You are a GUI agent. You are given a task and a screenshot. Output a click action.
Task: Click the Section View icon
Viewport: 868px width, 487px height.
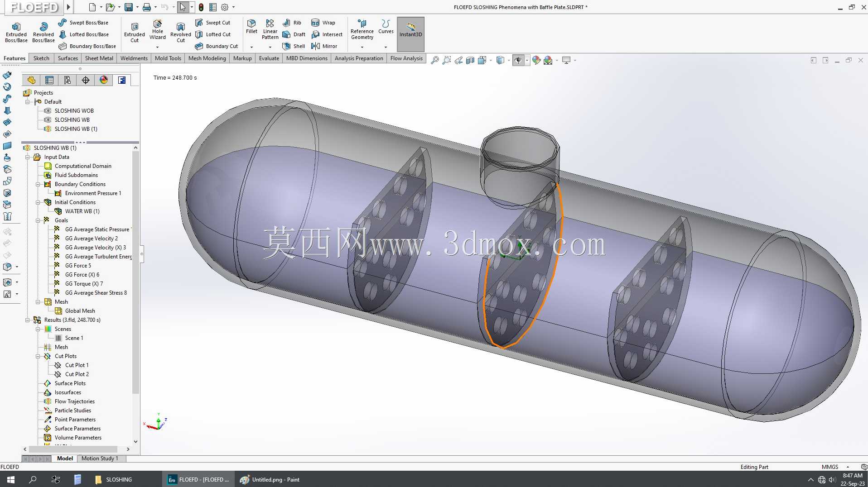470,60
